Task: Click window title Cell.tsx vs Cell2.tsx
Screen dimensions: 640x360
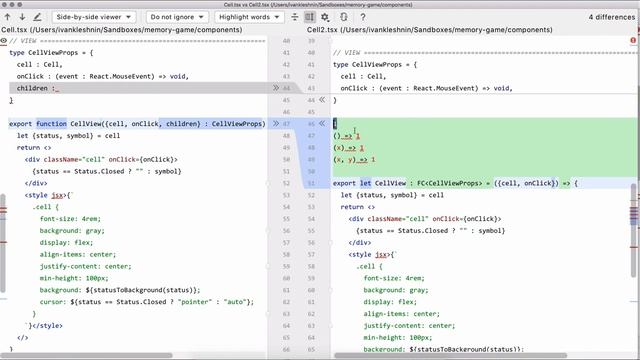Action: (318, 4)
